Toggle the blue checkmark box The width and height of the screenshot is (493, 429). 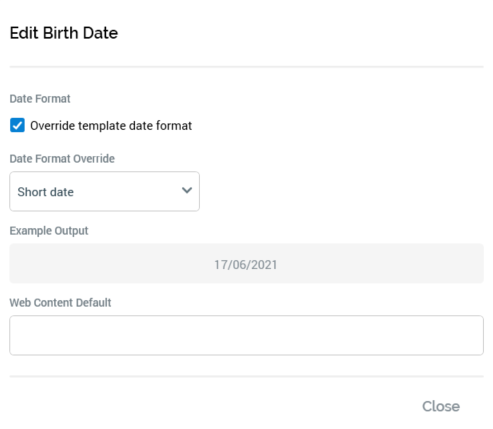(17, 125)
